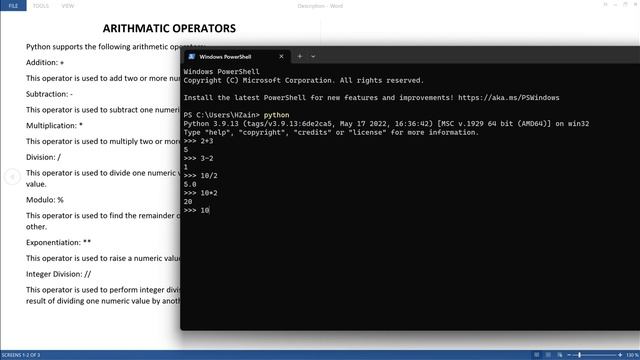Open the FILE tab in Word

13,6
